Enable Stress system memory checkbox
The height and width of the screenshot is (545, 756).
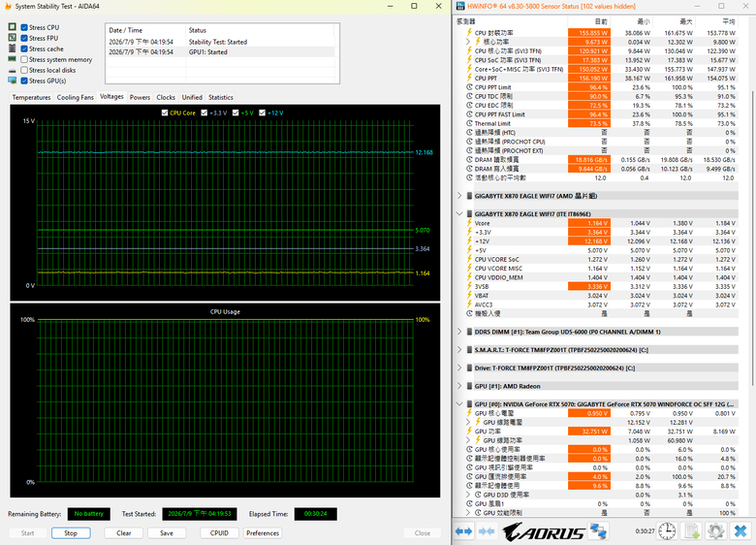[x=24, y=59]
